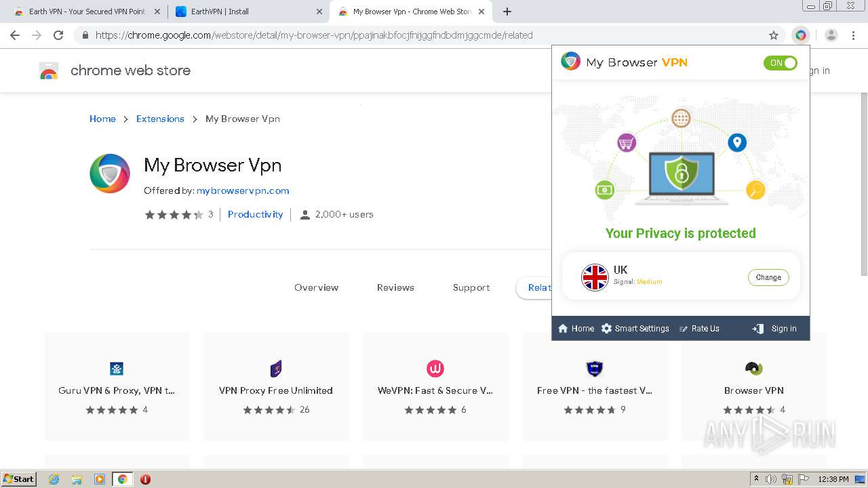Screen dimensions: 868x488
Task: Open the Chrome three-dot menu
Action: pyautogui.click(x=854, y=35)
